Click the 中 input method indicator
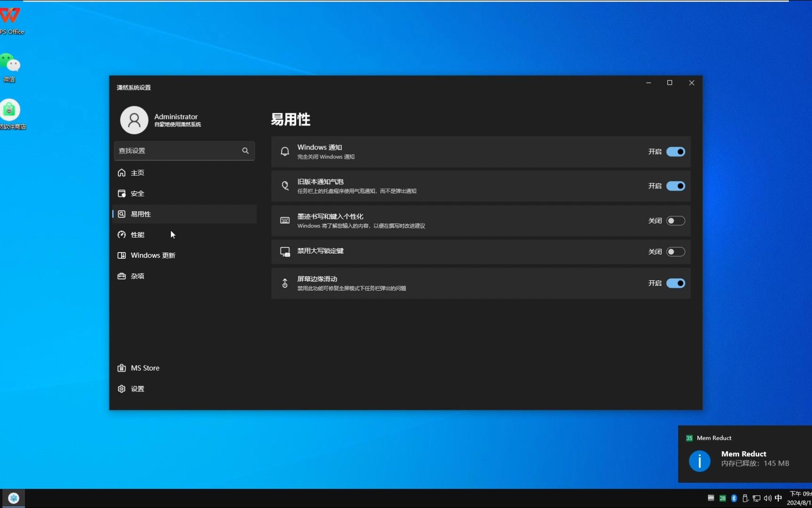The width and height of the screenshot is (812, 508). 778,498
